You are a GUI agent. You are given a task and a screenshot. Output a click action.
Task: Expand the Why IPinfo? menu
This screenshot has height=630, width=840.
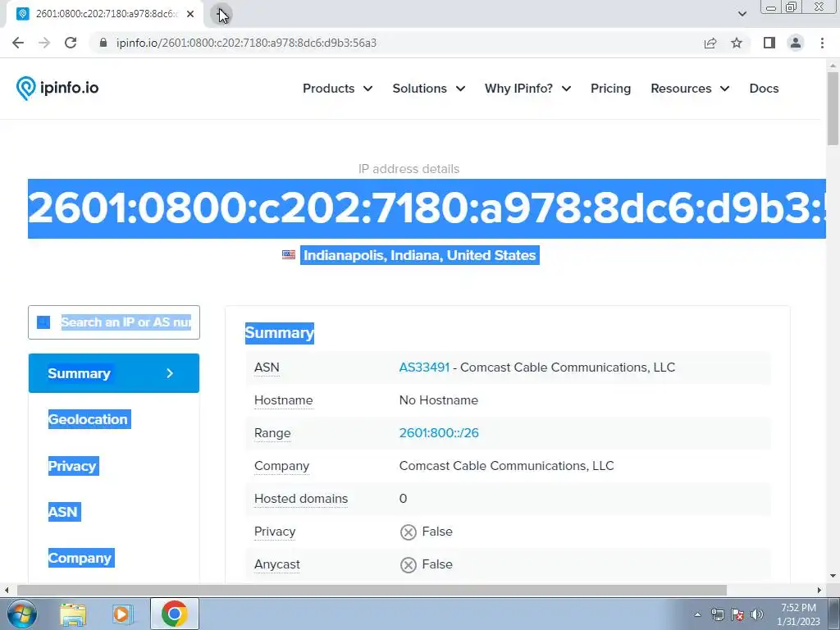pyautogui.click(x=527, y=89)
